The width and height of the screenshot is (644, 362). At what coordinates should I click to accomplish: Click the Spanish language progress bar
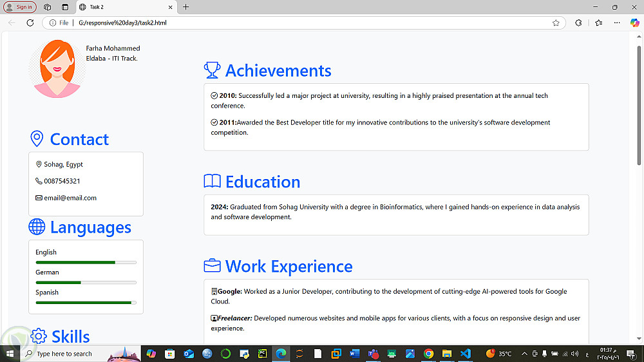click(x=86, y=303)
